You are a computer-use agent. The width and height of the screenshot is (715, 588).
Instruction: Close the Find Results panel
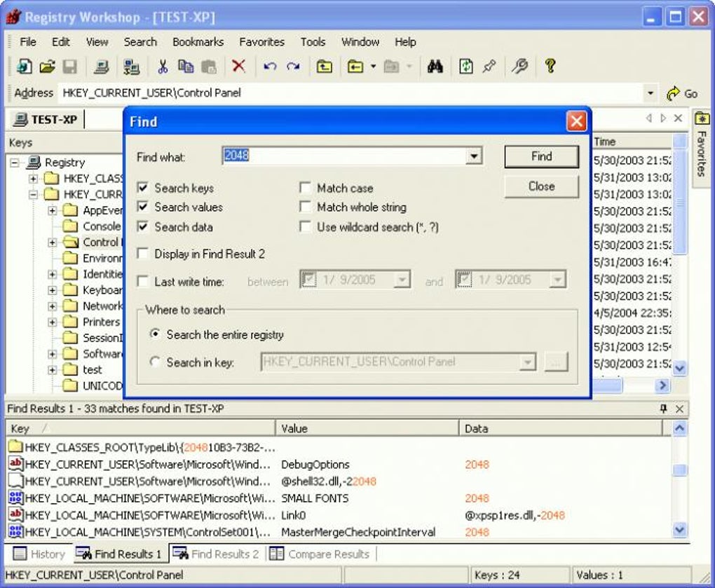click(x=679, y=409)
